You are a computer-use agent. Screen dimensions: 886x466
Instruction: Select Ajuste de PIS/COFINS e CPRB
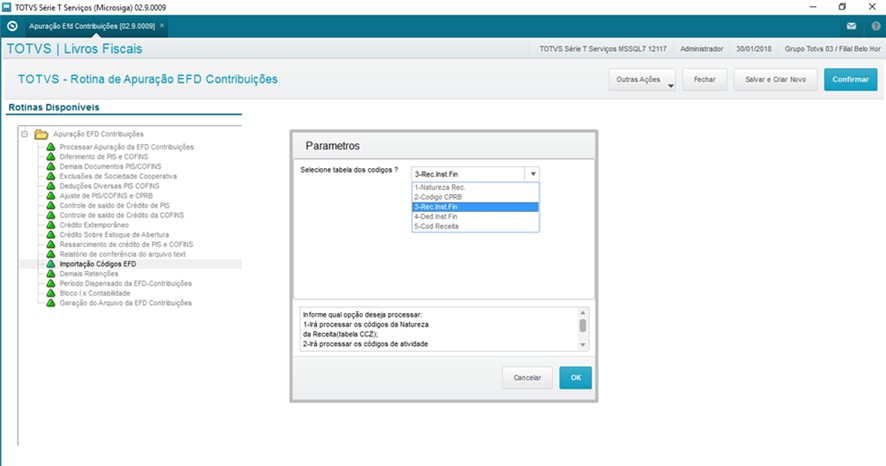[106, 195]
